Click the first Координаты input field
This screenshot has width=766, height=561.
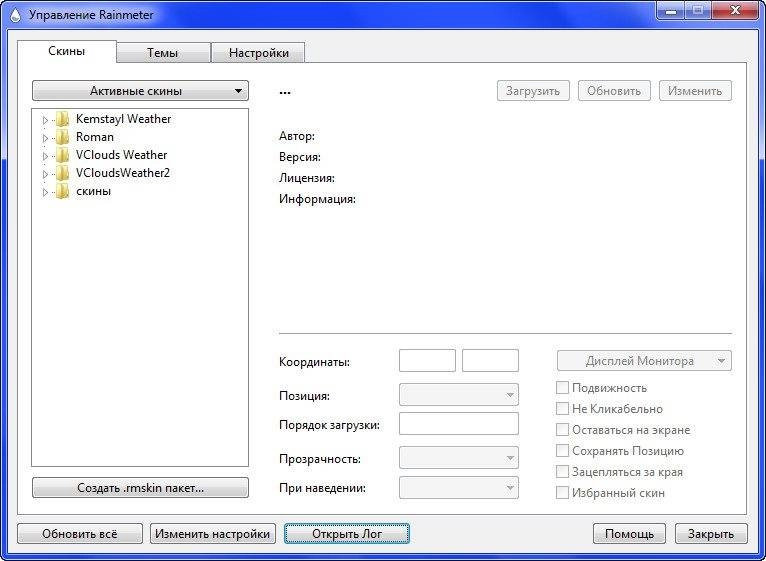(427, 361)
